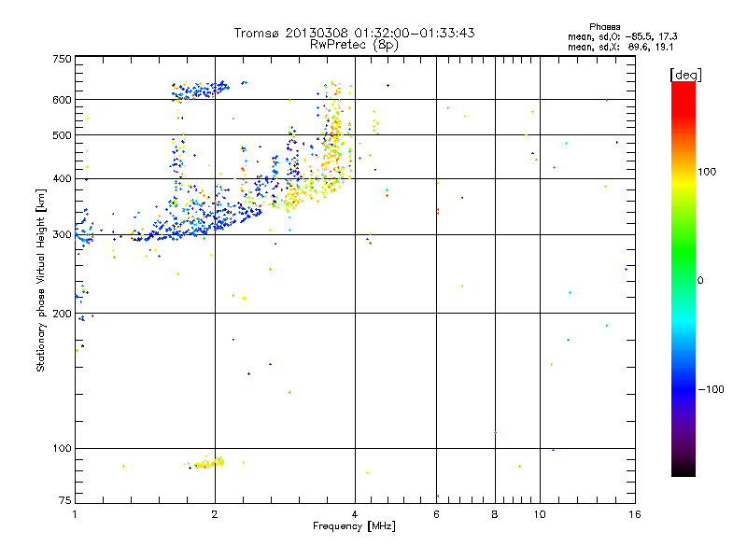Click the x-axis label '16'
Image resolution: width=747 pixels, height=560 pixels.
coord(635,514)
